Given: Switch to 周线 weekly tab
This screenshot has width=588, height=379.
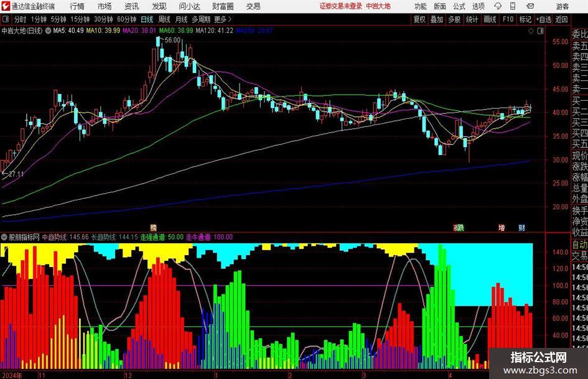Looking at the screenshot, I should click(164, 19).
